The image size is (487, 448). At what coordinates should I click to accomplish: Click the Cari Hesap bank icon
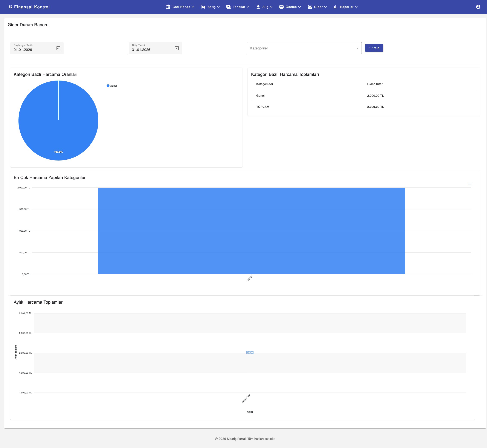(168, 7)
